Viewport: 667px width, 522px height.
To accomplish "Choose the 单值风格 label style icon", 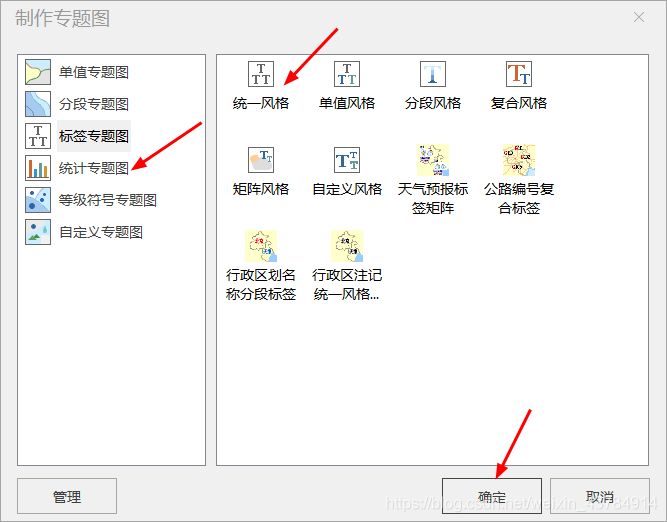I will (x=347, y=74).
